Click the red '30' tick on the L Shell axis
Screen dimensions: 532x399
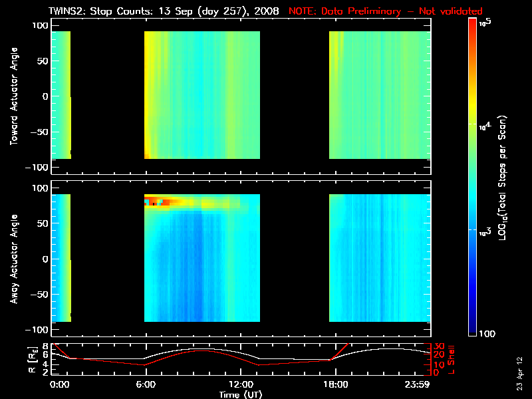(x=439, y=346)
